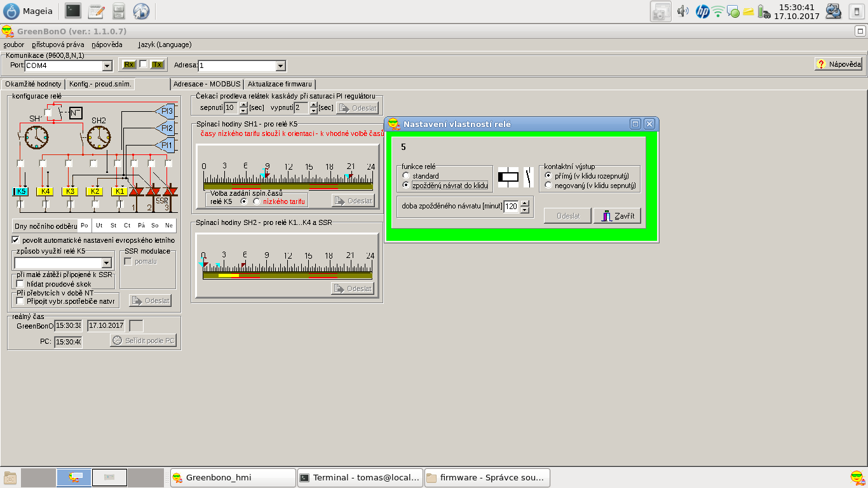Select the K3 relay block

point(70,191)
